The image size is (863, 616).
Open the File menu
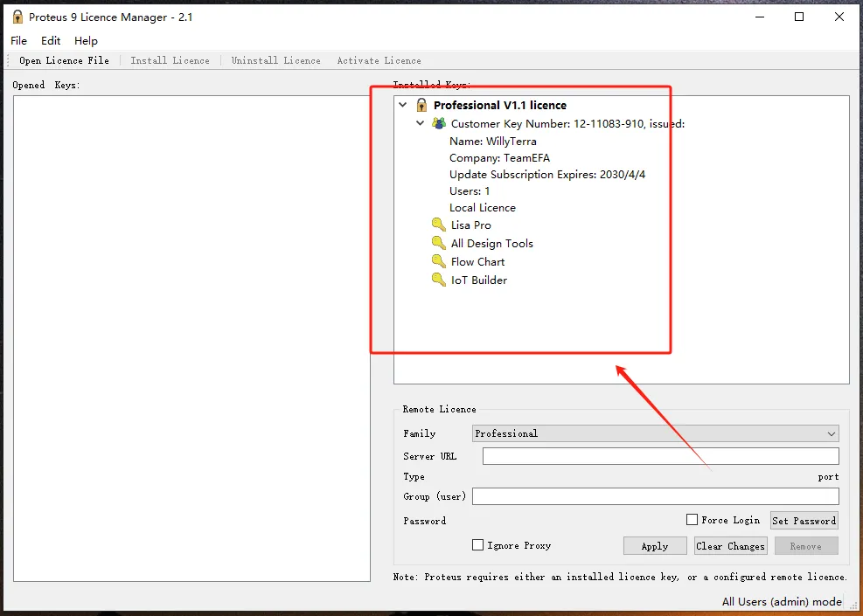[x=18, y=41]
